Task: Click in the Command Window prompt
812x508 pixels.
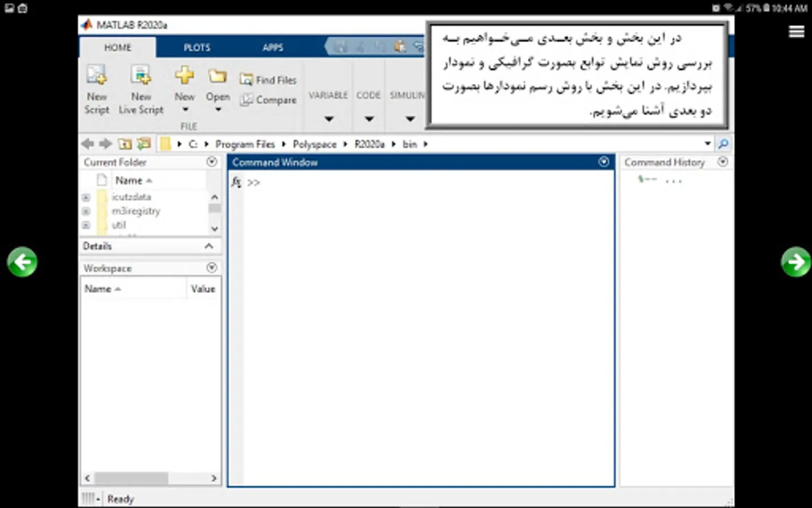Action: [254, 182]
